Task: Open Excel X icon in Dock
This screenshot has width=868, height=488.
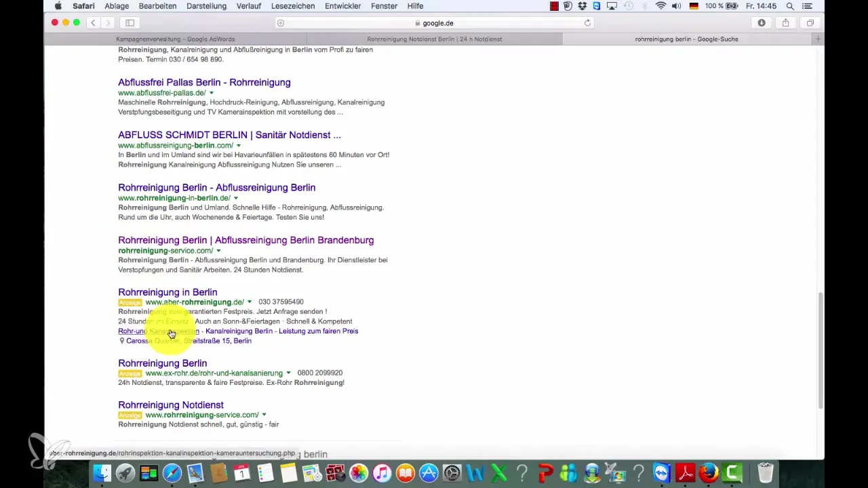Action: coord(498,472)
